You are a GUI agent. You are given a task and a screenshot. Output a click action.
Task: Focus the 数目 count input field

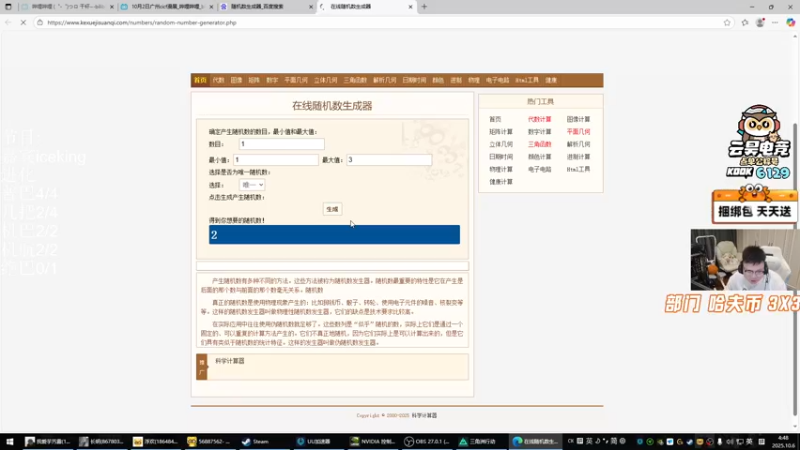pos(282,144)
